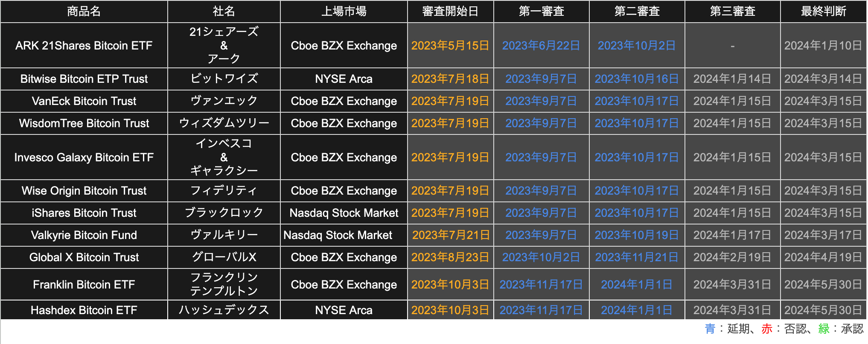This screenshot has width=868, height=344.
Task: Select the 審査開始日 header cell
Action: pyautogui.click(x=450, y=12)
